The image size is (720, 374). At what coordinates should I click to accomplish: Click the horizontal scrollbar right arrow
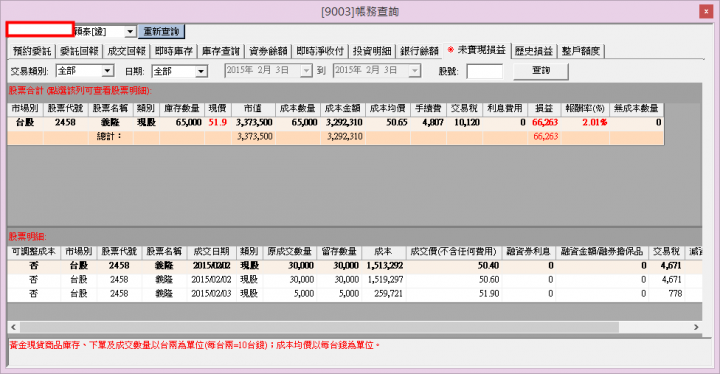(x=696, y=327)
